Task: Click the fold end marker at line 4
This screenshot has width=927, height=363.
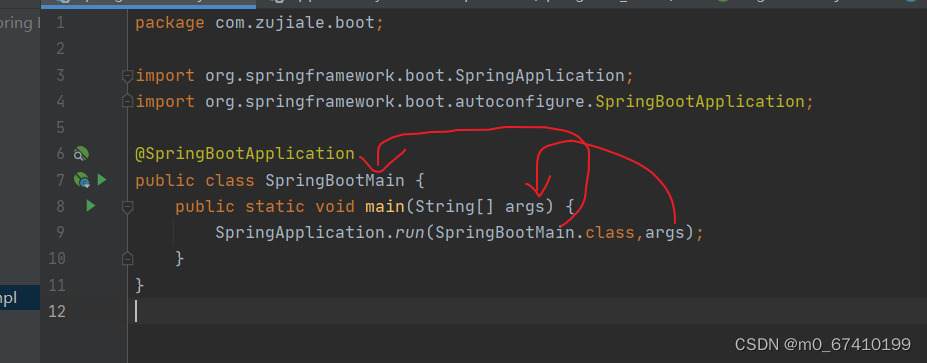Action: click(x=127, y=102)
